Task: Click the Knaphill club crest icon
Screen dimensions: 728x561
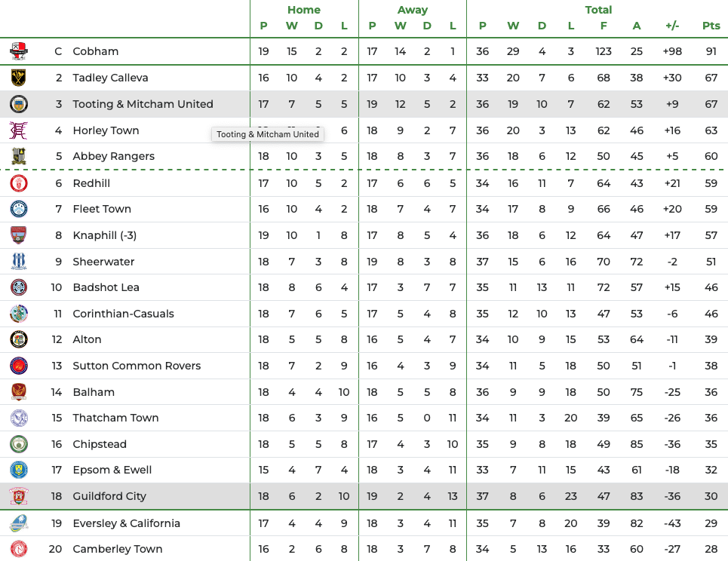Action: click(x=19, y=235)
